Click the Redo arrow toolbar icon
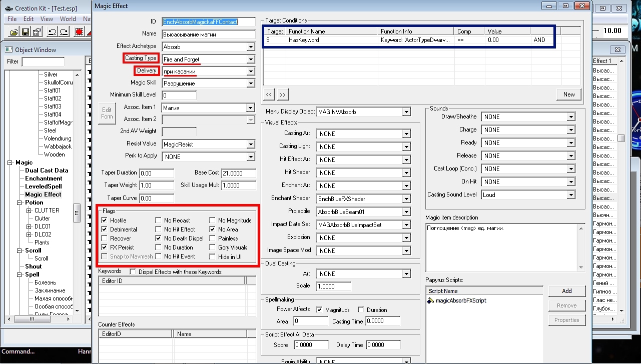 tap(64, 32)
